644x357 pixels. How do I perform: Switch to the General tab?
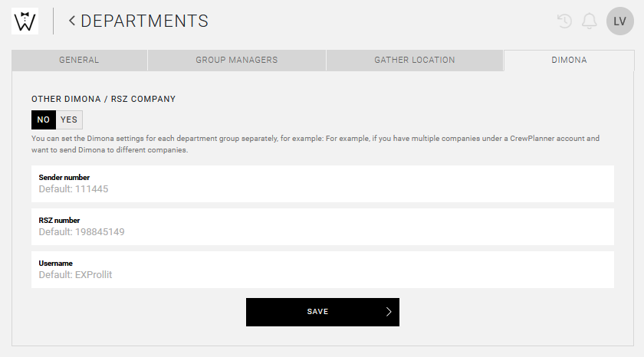(79, 61)
